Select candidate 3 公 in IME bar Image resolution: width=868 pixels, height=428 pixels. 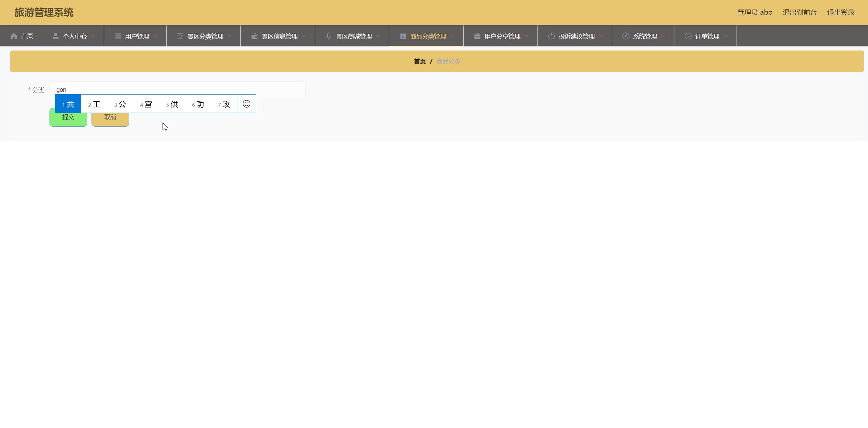(120, 104)
